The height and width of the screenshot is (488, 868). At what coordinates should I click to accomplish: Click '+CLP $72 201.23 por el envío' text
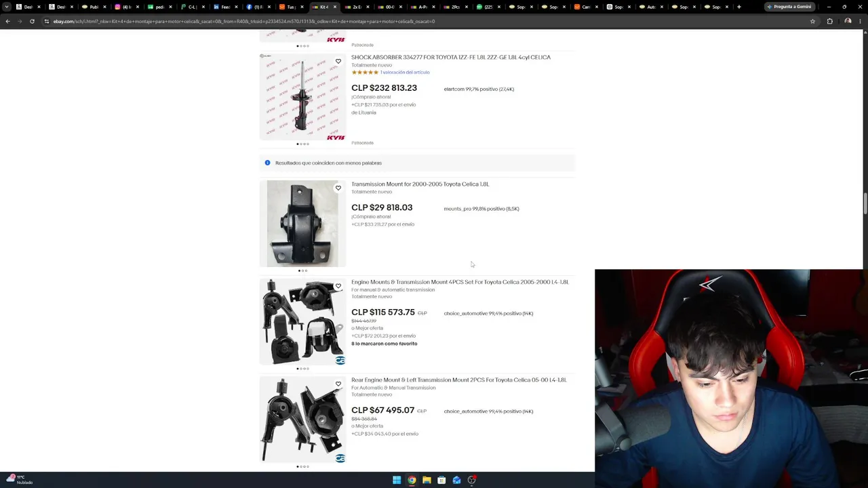point(383,336)
